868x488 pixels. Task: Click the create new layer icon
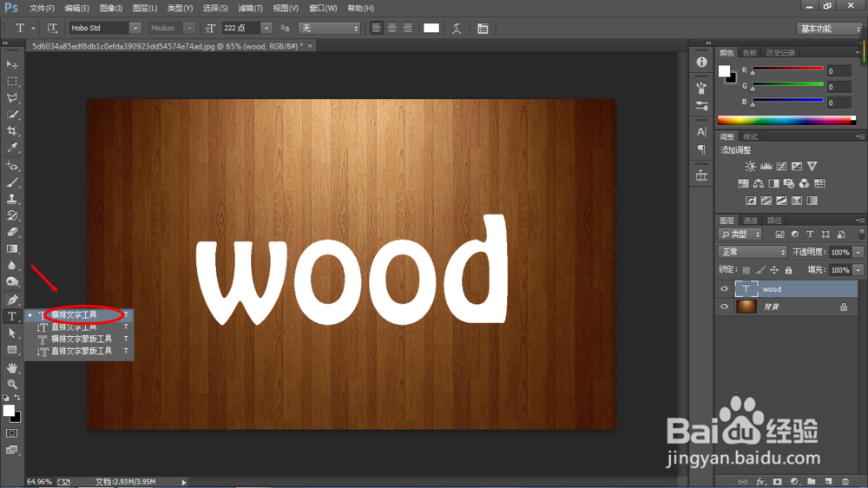click(x=828, y=481)
